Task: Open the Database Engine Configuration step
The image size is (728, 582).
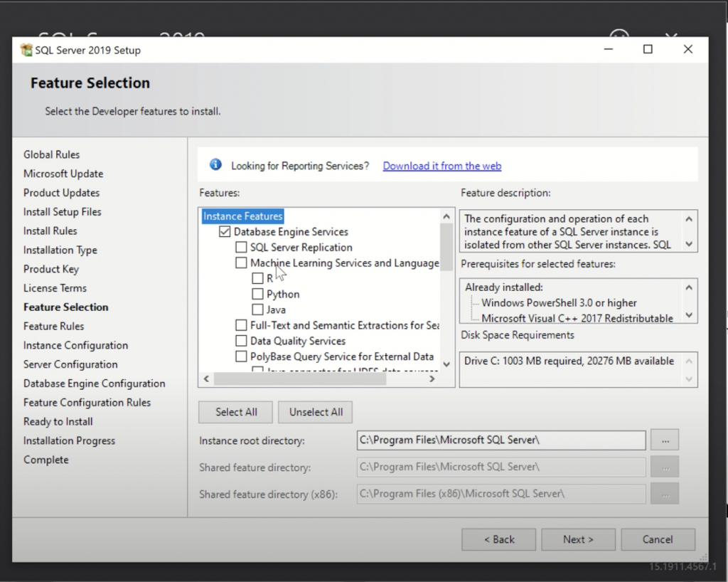Action: [x=95, y=383]
